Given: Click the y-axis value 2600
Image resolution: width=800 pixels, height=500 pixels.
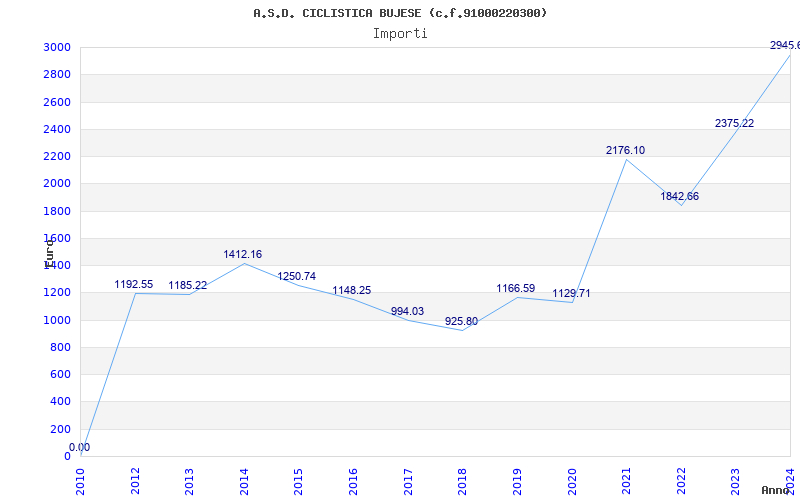Looking at the screenshot, I should (x=57, y=102).
